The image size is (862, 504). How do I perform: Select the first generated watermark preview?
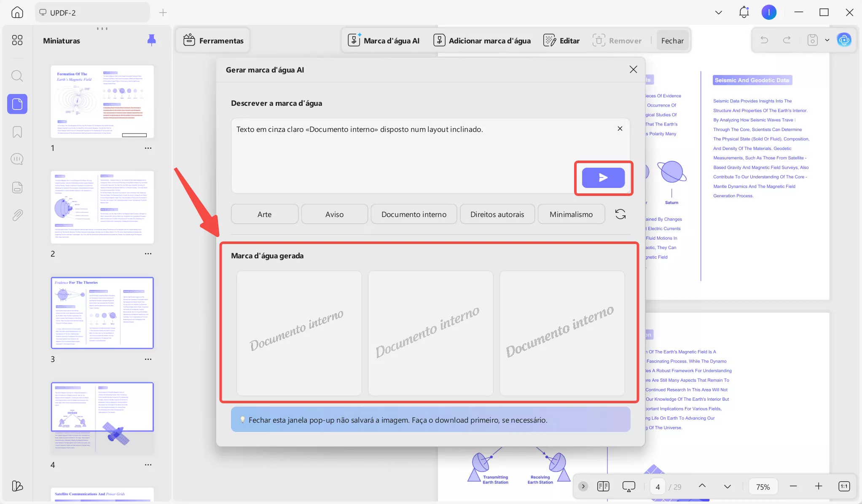(x=299, y=333)
